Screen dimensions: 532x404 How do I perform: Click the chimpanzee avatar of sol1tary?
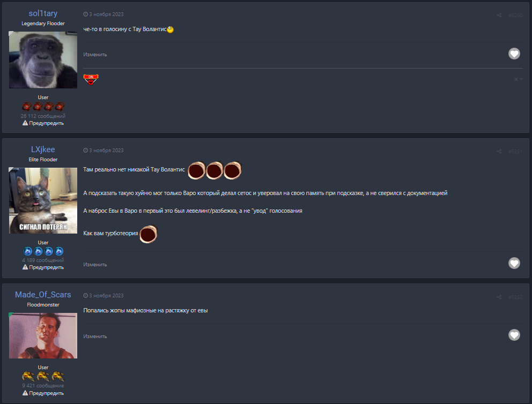click(x=43, y=60)
